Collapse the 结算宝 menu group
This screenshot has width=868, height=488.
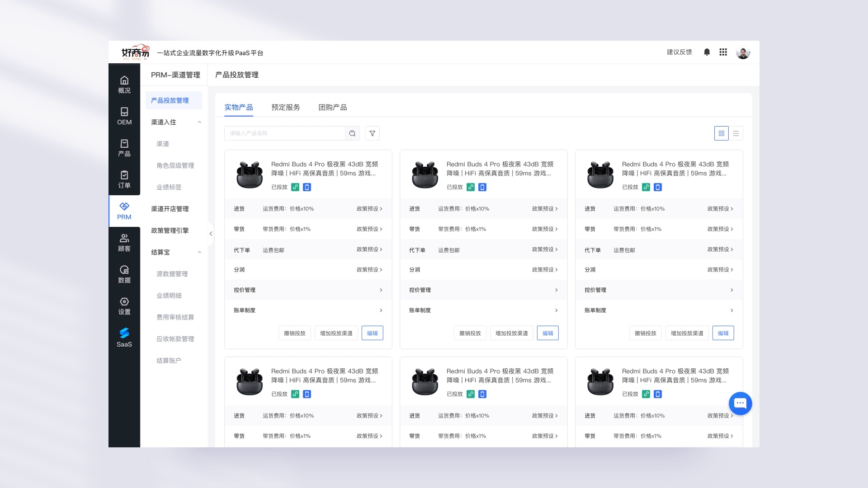pyautogui.click(x=199, y=252)
